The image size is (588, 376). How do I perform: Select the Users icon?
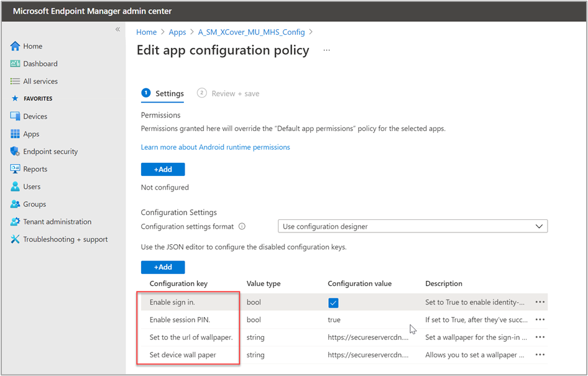(x=16, y=186)
